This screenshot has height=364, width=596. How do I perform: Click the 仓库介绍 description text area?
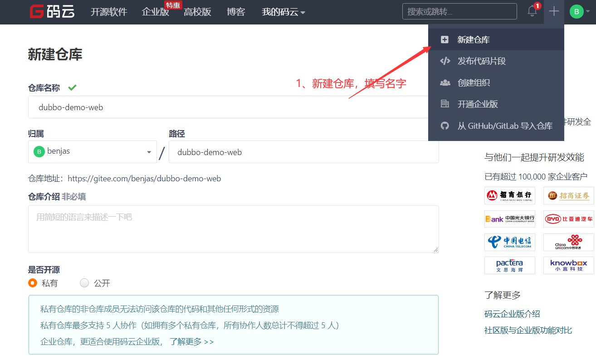[233, 229]
